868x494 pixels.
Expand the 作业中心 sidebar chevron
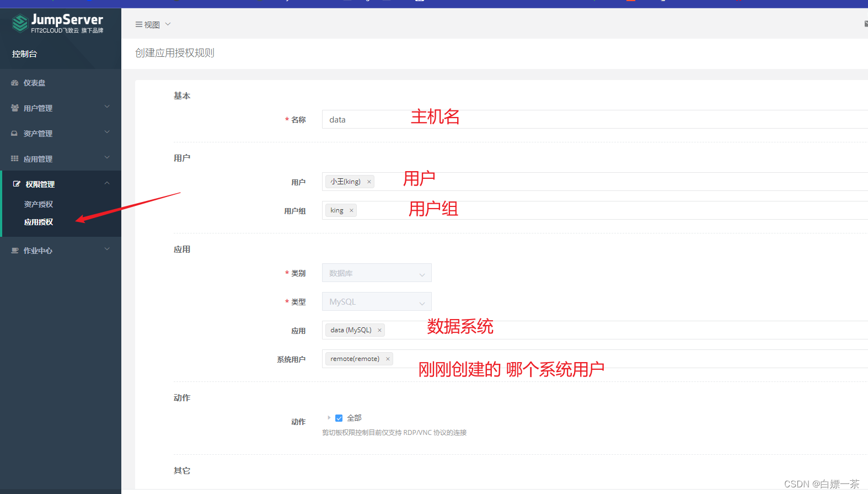coord(107,249)
